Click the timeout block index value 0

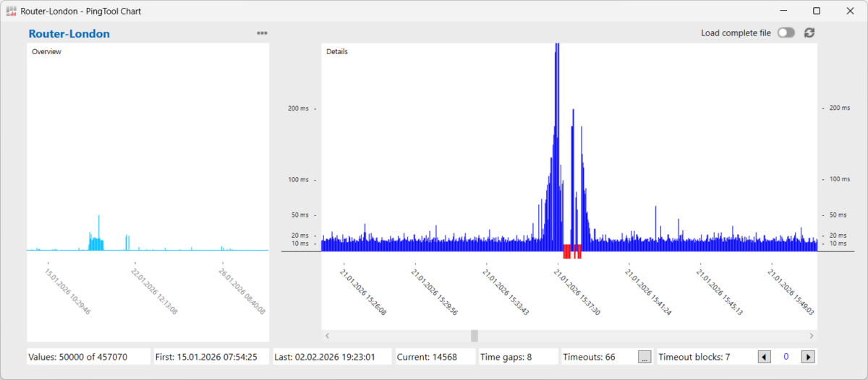786,356
